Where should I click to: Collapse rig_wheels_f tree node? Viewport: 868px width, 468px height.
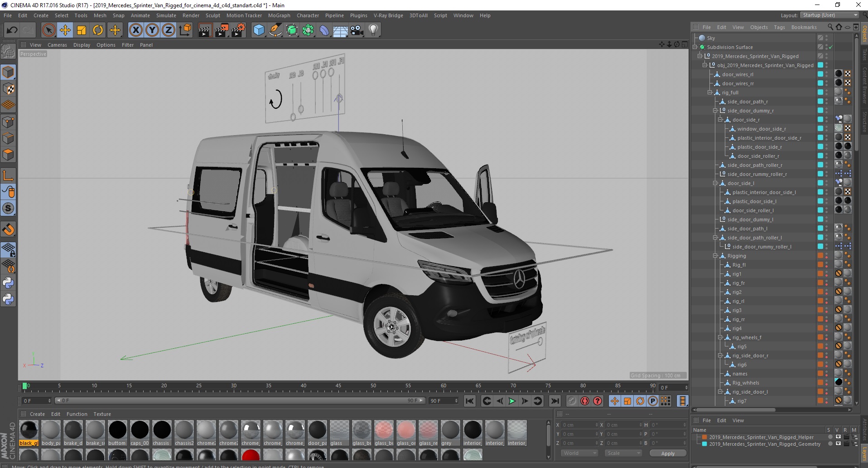coord(720,337)
